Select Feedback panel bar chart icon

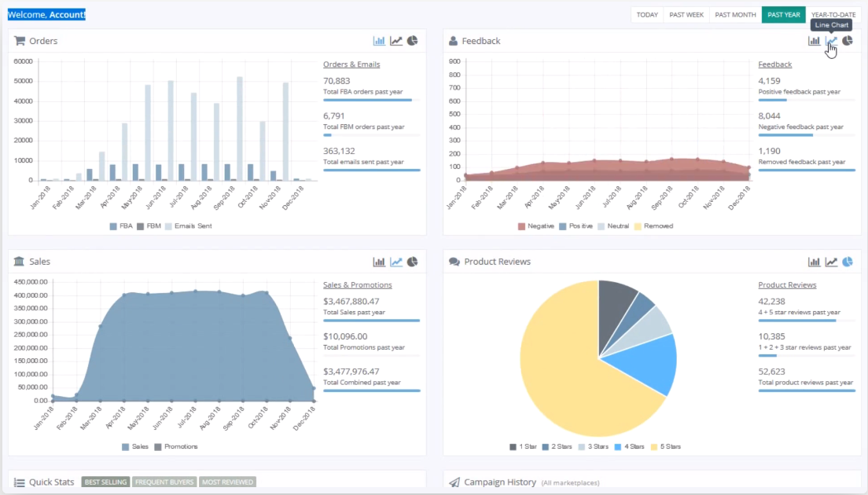[x=814, y=41]
